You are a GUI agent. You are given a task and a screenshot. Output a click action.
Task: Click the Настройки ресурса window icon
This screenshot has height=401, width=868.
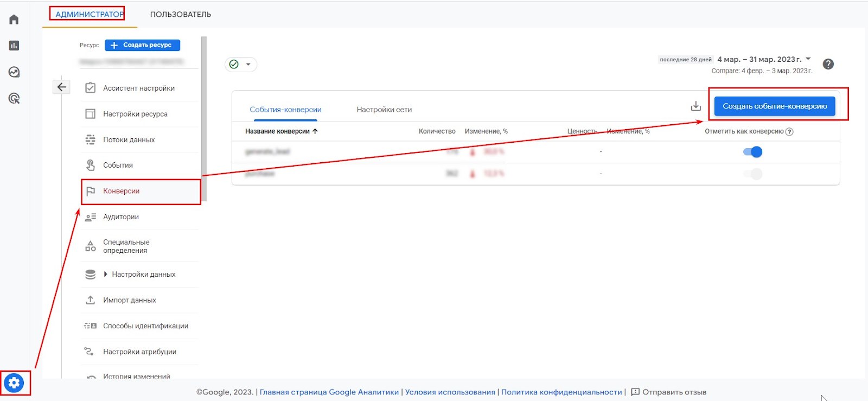[x=91, y=114]
